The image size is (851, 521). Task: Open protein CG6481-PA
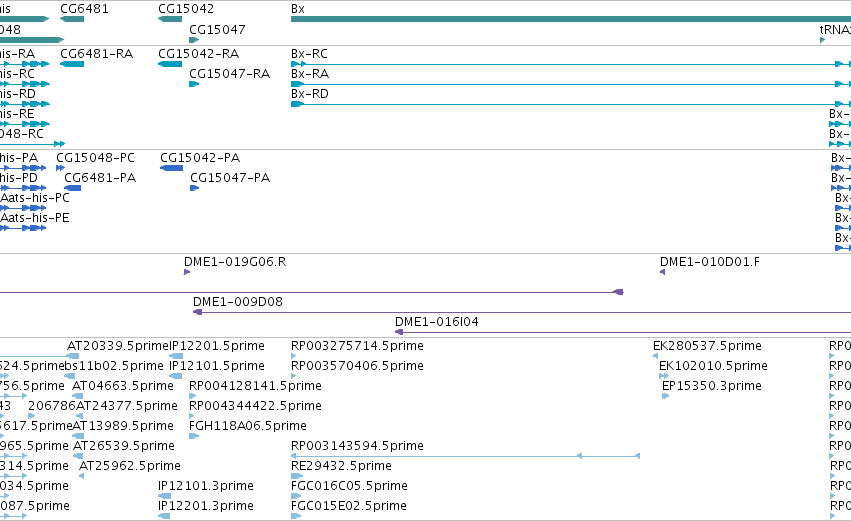tap(100, 178)
